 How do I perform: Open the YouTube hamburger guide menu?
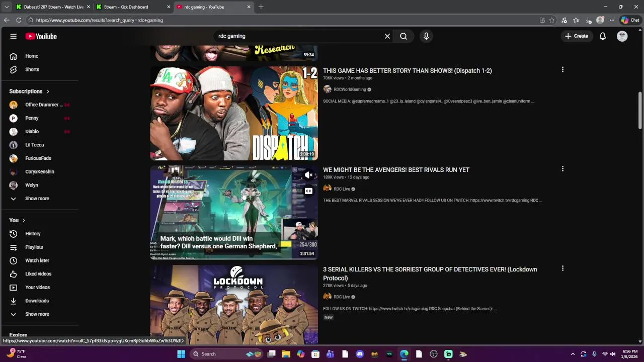tap(14, 36)
